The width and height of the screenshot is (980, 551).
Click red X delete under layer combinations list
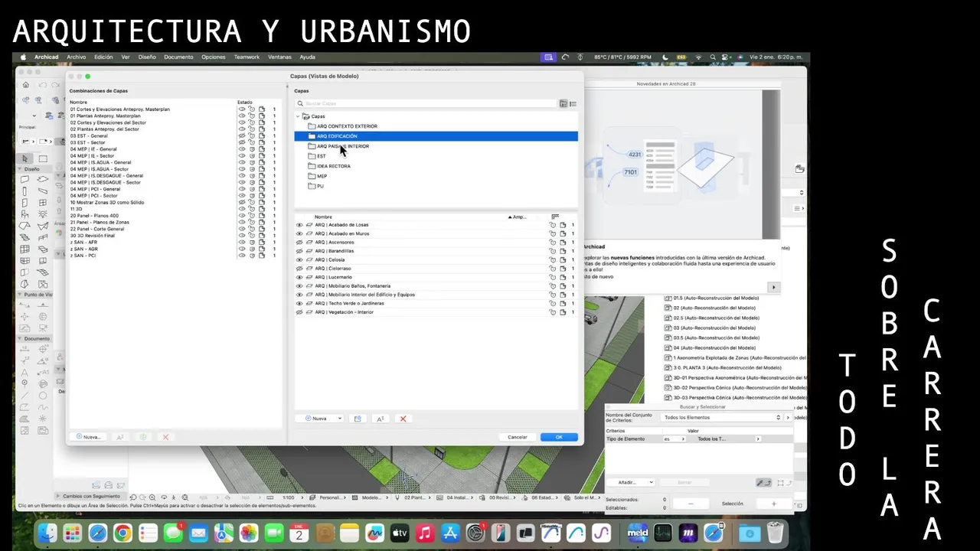(165, 437)
